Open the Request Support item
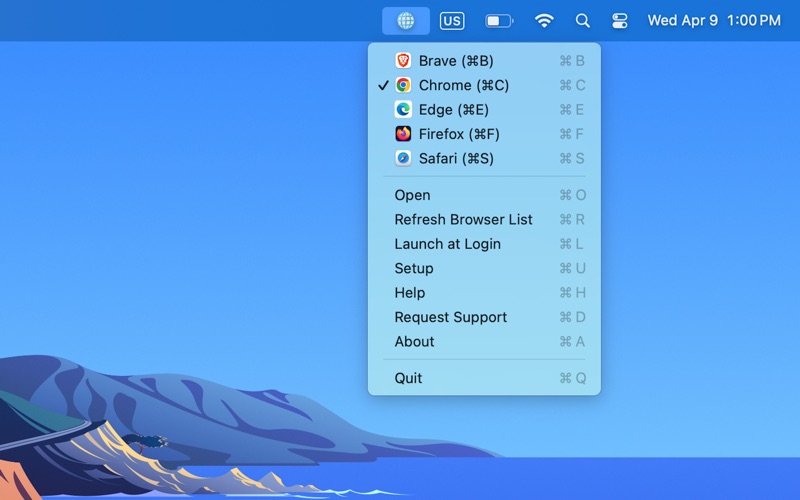800x500 pixels. click(x=450, y=317)
